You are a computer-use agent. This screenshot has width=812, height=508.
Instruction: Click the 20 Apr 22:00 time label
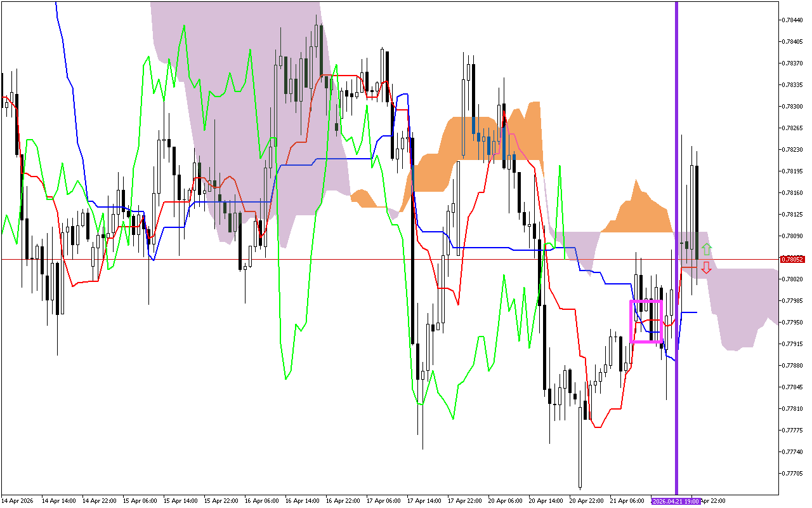[x=586, y=501]
